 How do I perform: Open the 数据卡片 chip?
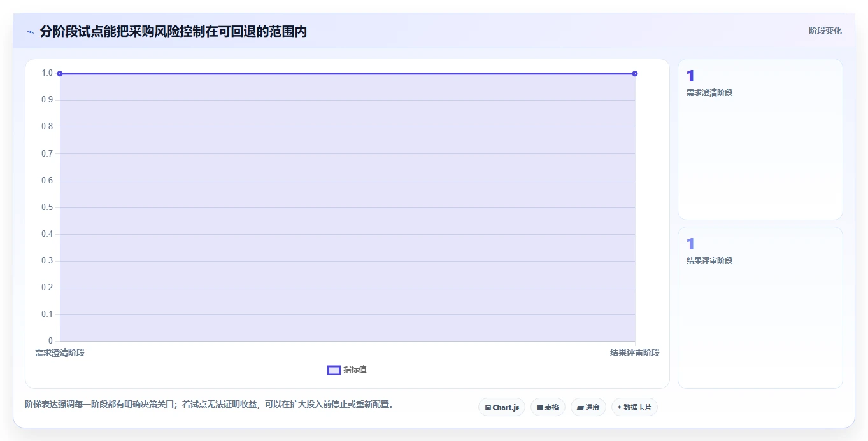(634, 407)
